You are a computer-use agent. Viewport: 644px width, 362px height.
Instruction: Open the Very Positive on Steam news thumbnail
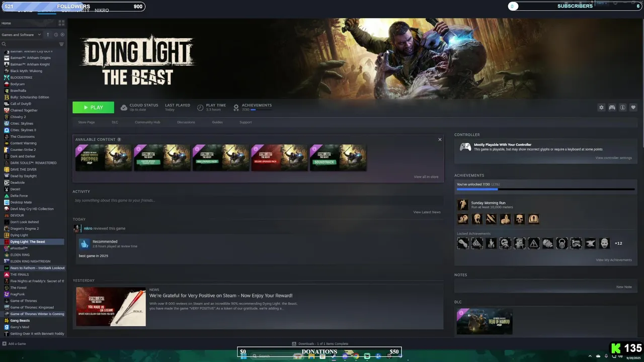click(x=111, y=307)
